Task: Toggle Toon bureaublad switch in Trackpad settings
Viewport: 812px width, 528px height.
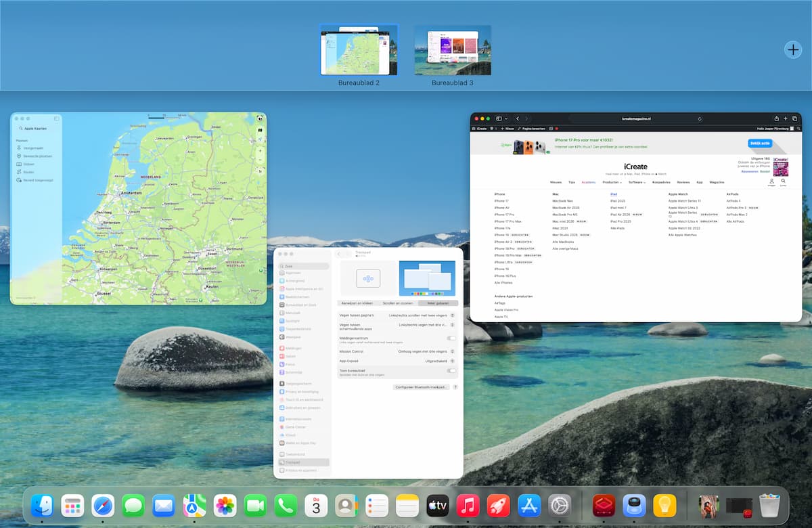Action: coord(451,371)
